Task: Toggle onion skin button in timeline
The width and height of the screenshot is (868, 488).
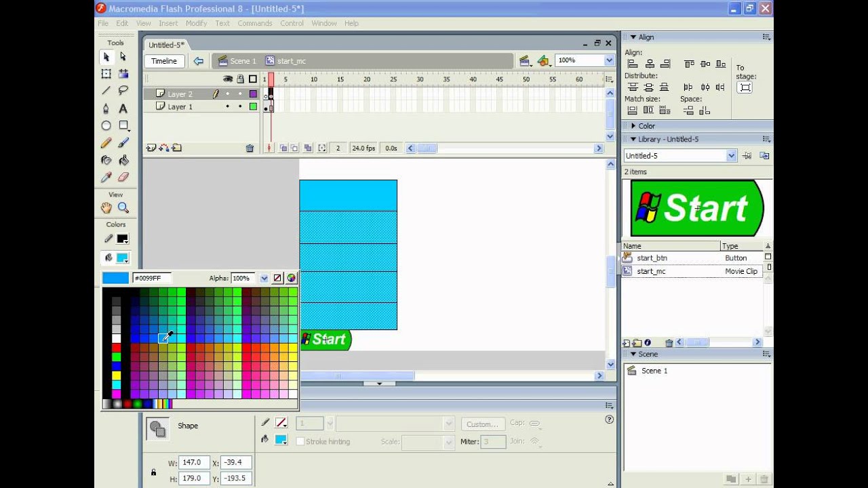Action: tap(283, 148)
